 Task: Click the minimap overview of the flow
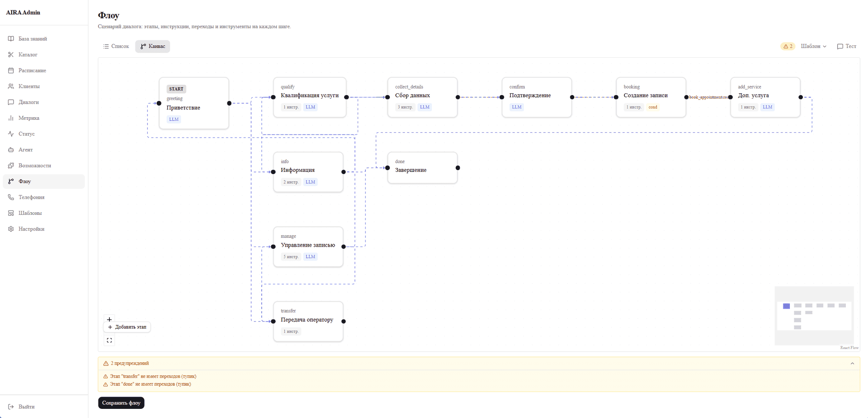[x=814, y=316]
